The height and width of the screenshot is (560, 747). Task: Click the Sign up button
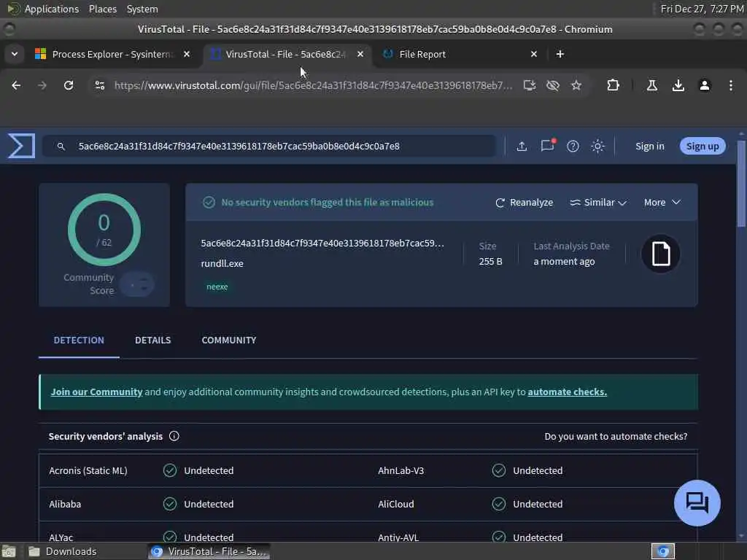coord(703,146)
